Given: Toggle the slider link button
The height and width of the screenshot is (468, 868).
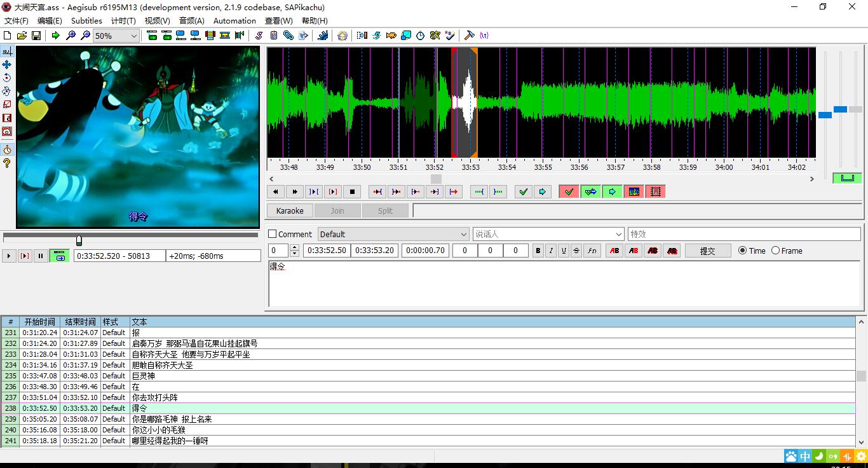Looking at the screenshot, I should (847, 178).
